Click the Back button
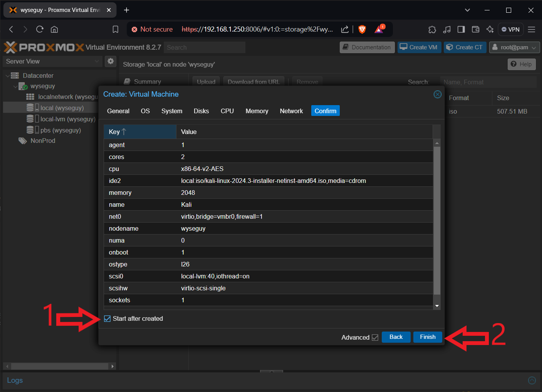The width and height of the screenshot is (542, 392). click(396, 337)
